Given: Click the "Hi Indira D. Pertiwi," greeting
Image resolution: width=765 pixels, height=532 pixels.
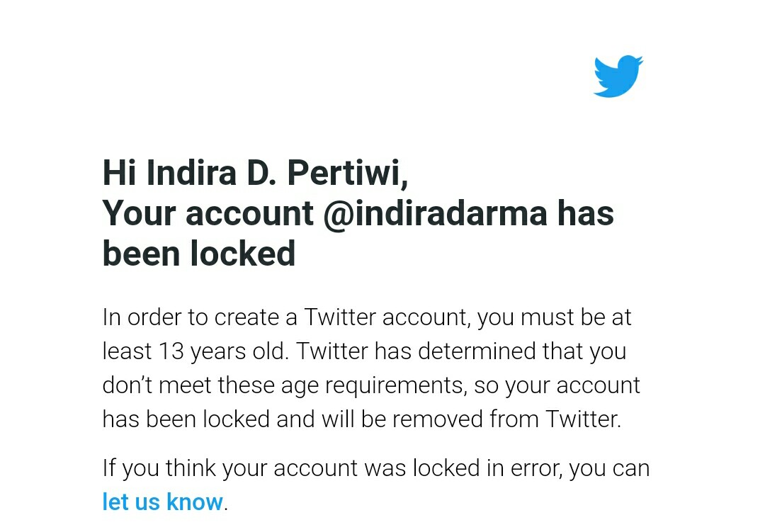Looking at the screenshot, I should point(255,173).
